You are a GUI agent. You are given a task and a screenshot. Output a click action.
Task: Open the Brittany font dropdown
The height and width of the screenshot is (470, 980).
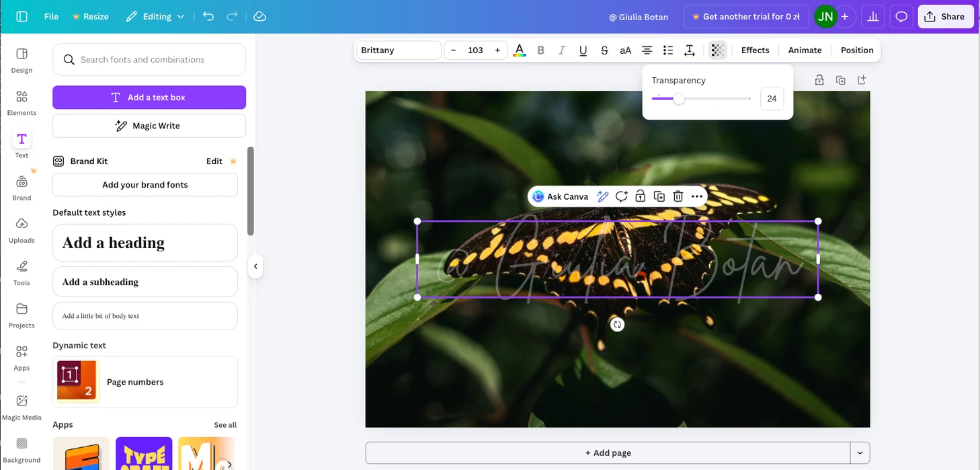398,50
